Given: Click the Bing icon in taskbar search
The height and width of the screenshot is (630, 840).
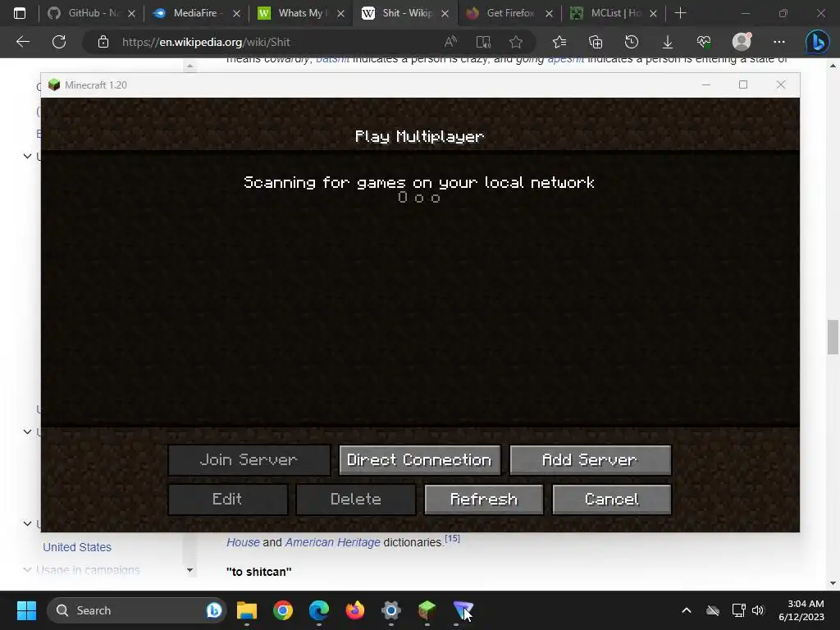Looking at the screenshot, I should tap(214, 610).
